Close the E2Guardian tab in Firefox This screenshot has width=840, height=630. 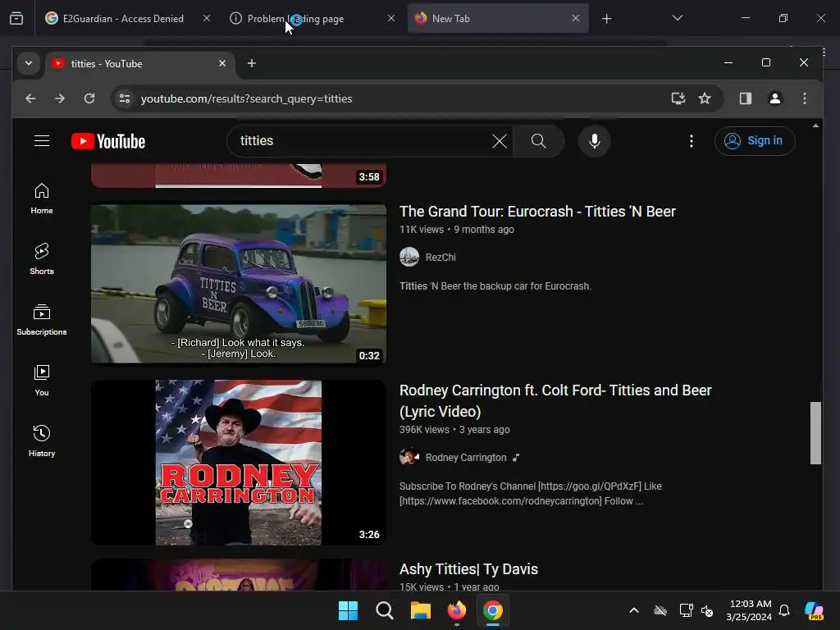(x=207, y=18)
